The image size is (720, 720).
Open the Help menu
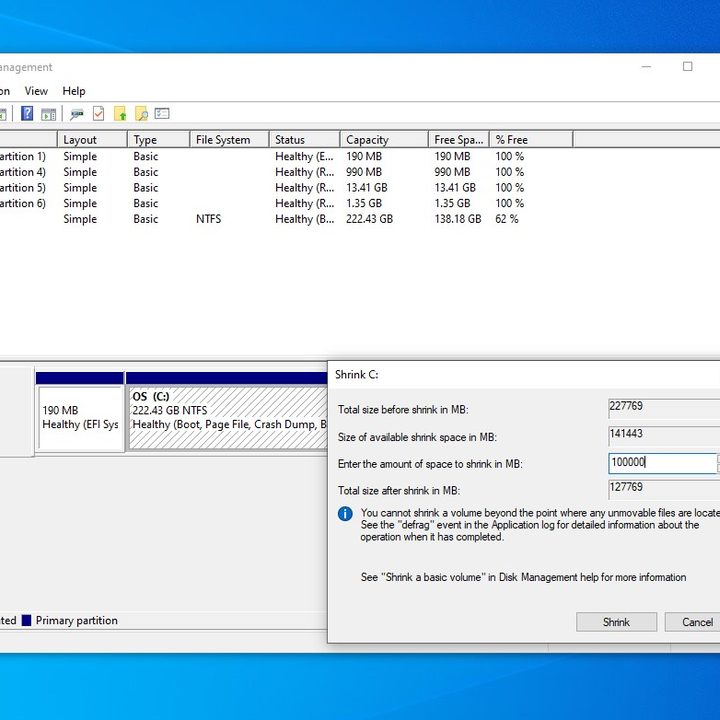click(74, 91)
